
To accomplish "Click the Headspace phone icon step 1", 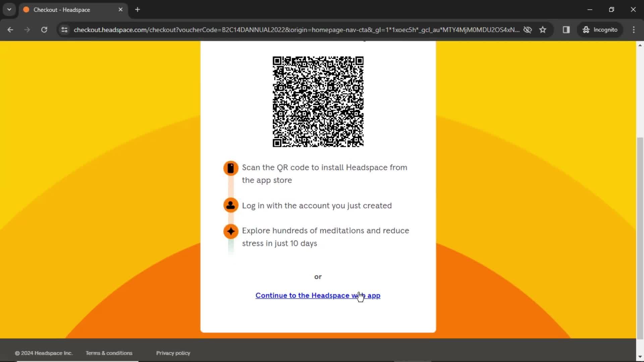I will [230, 168].
